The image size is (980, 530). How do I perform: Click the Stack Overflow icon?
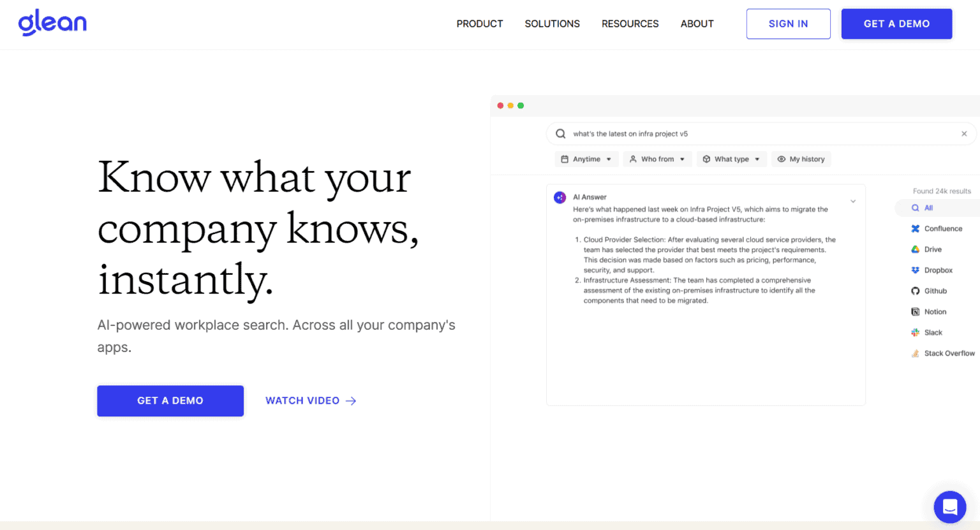click(x=915, y=353)
